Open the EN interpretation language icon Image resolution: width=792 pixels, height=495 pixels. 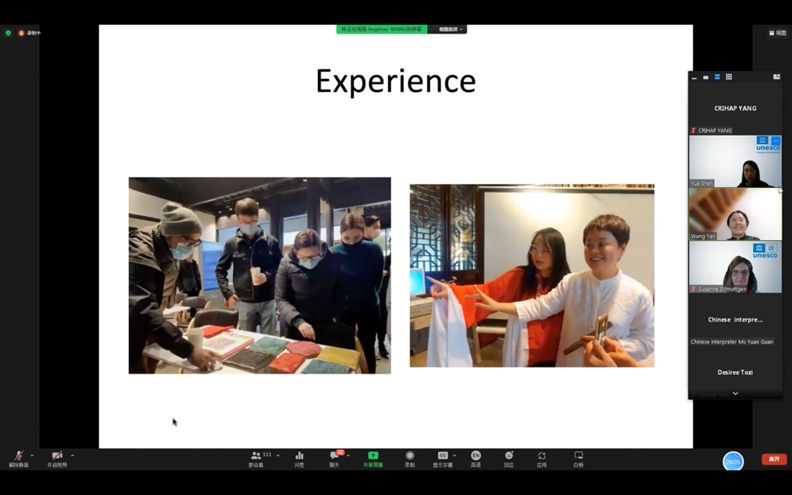click(476, 459)
